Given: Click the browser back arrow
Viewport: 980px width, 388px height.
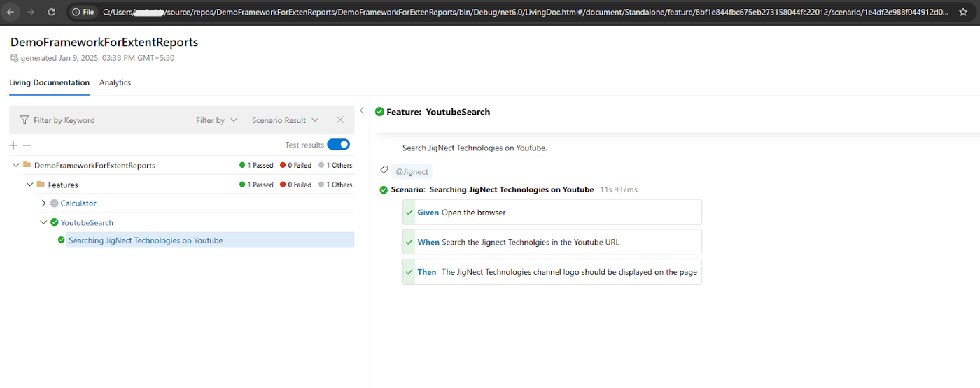Looking at the screenshot, I should click(10, 12).
